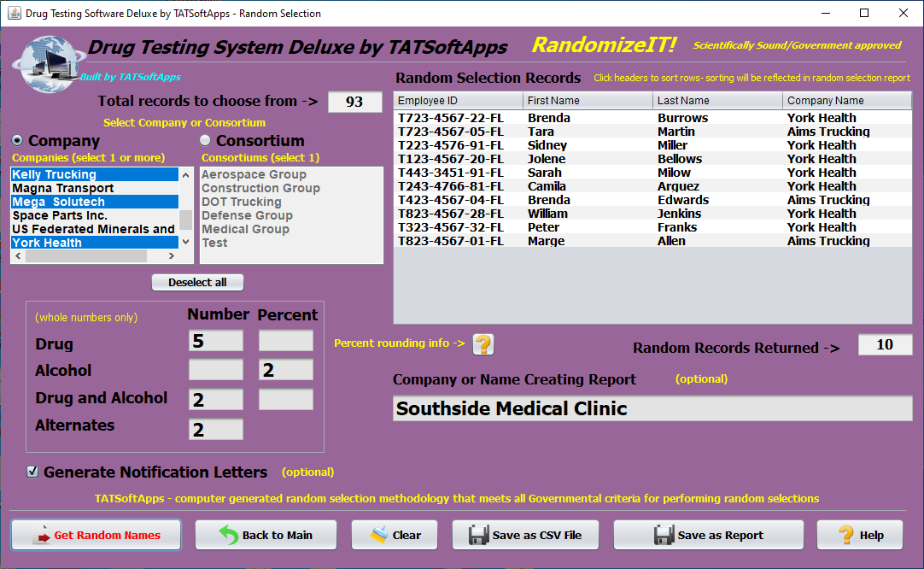924x569 pixels.
Task: Click the Drug Percent input field
Action: (286, 341)
